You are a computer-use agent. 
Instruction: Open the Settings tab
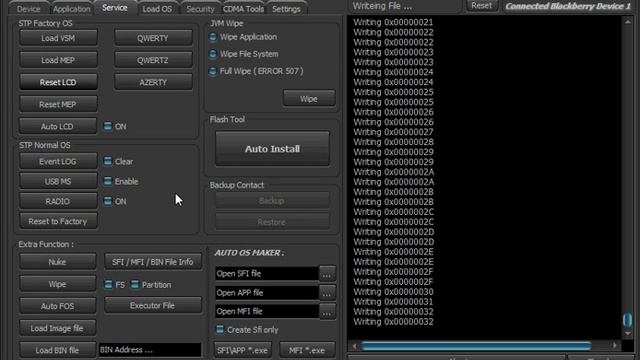(286, 9)
